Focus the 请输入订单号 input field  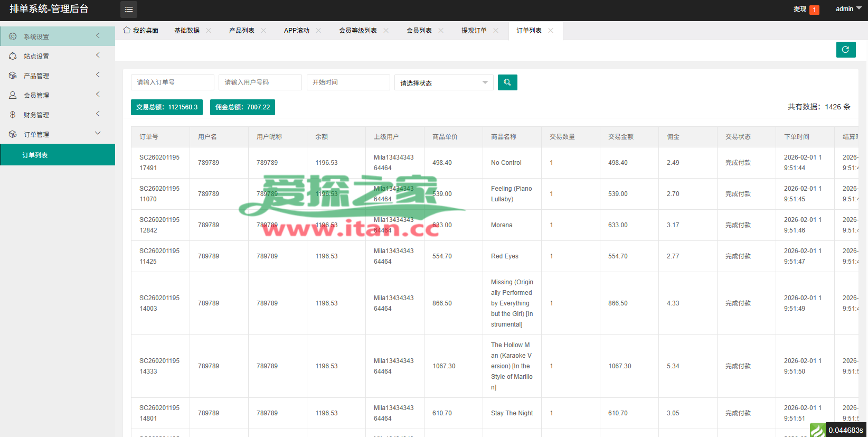(x=172, y=82)
